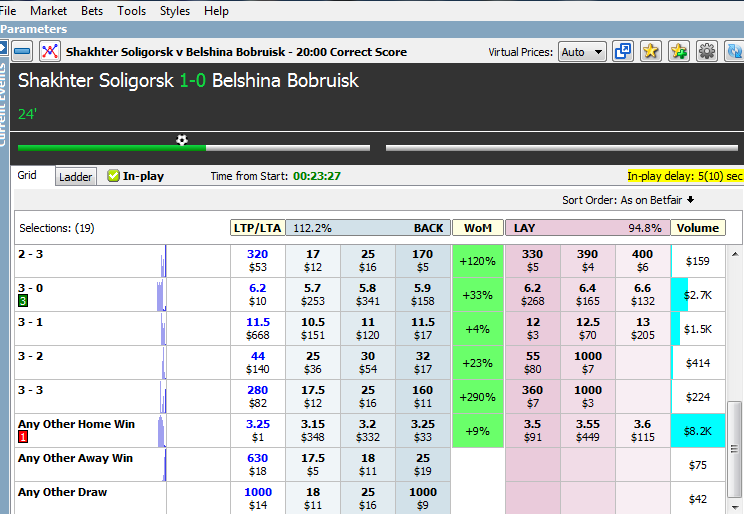Open the File menu
The image size is (744, 514).
point(8,11)
